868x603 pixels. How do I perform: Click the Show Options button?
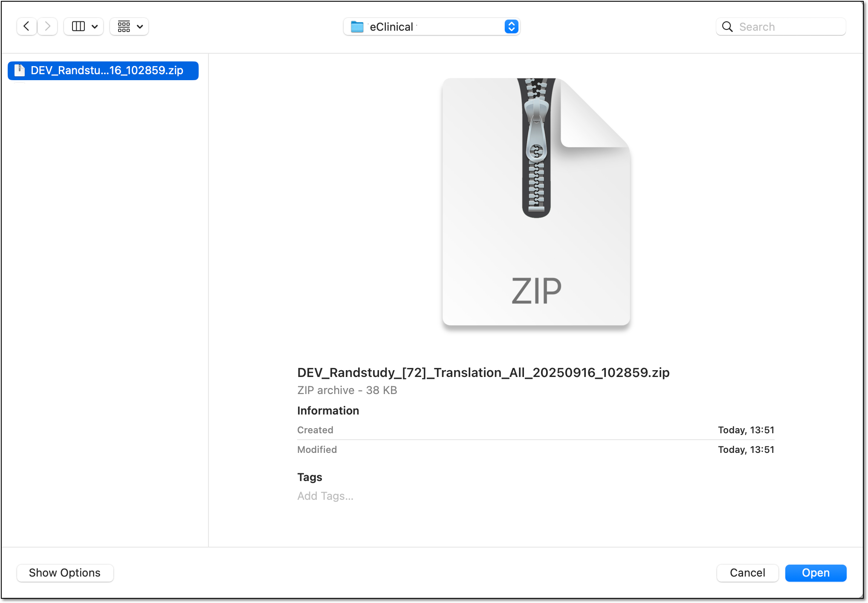click(65, 573)
